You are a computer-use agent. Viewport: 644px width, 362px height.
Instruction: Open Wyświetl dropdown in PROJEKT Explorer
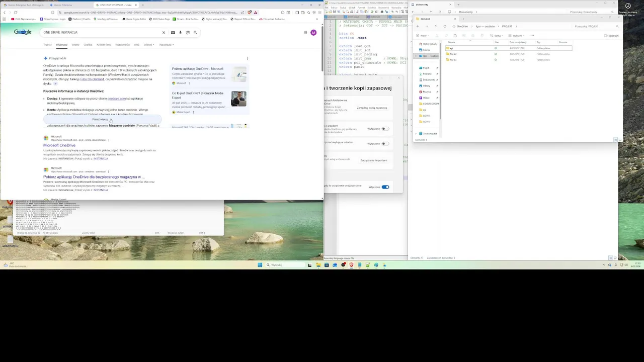[x=517, y=36]
